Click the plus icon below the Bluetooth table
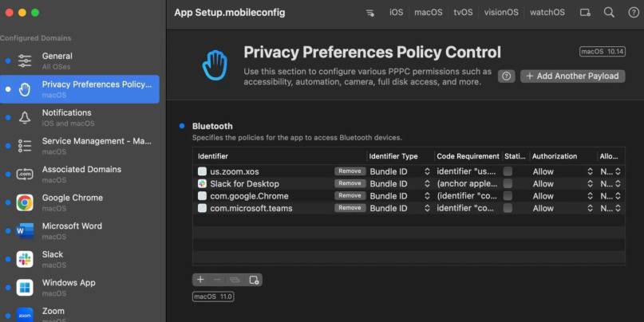This screenshot has width=644, height=322. pos(201,280)
